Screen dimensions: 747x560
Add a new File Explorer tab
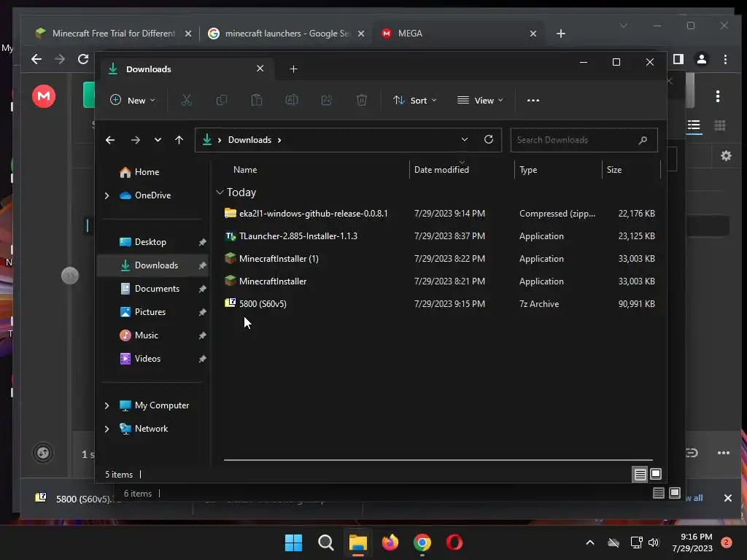point(293,69)
